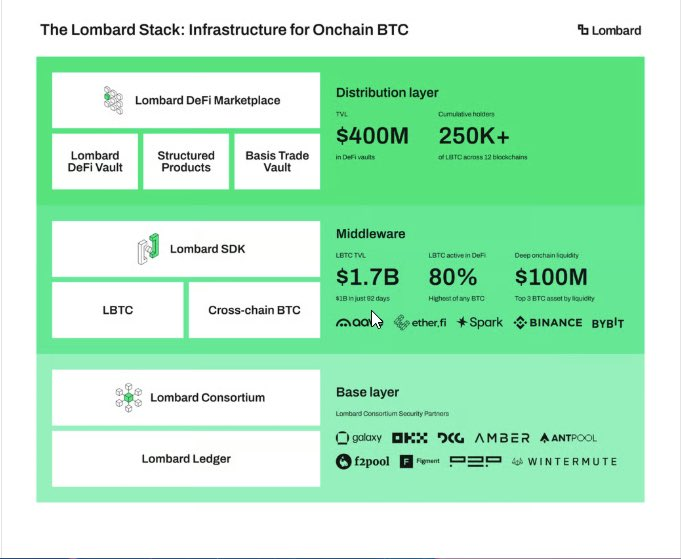Click the Lombard SDK bracket icon
681x559 pixels.
tap(148, 249)
